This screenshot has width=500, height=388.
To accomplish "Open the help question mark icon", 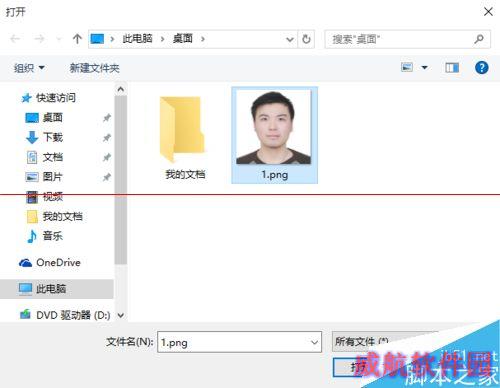I will pyautogui.click(x=481, y=68).
